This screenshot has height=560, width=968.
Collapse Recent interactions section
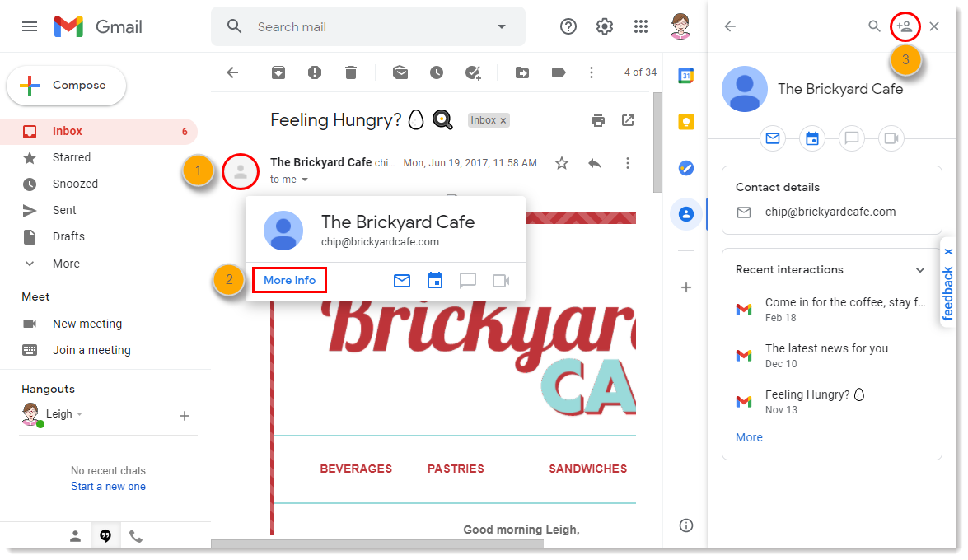point(920,270)
